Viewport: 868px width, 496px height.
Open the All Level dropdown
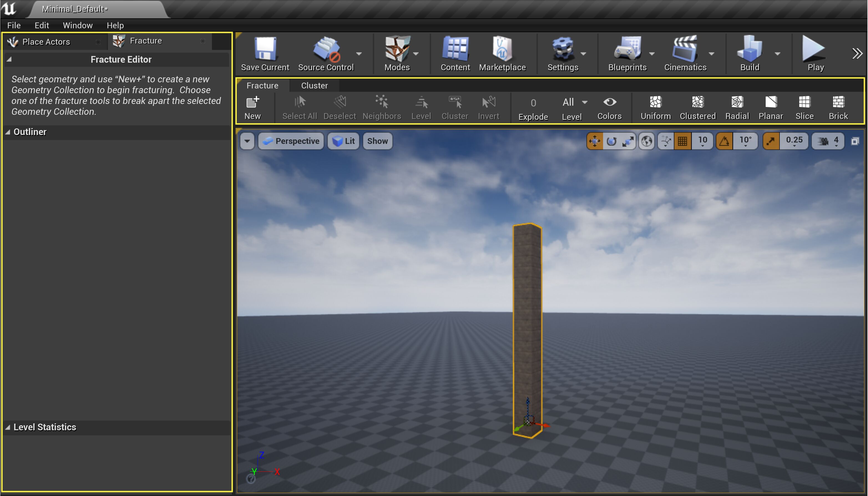(x=575, y=102)
